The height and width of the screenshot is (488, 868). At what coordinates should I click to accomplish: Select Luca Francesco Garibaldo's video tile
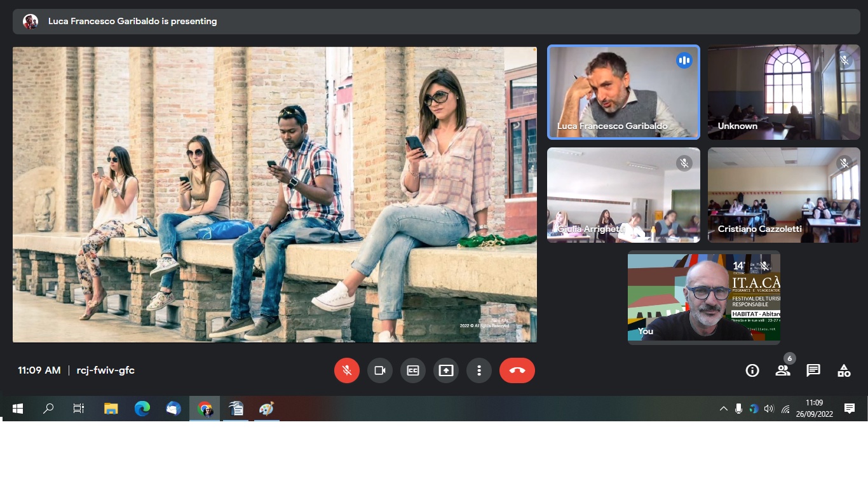click(x=623, y=92)
